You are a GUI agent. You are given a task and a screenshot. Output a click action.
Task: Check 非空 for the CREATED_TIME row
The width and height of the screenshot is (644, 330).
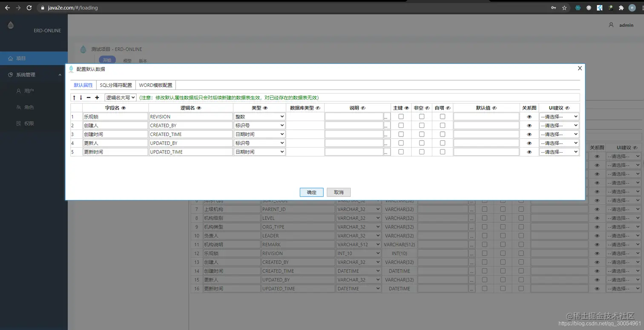[422, 134]
